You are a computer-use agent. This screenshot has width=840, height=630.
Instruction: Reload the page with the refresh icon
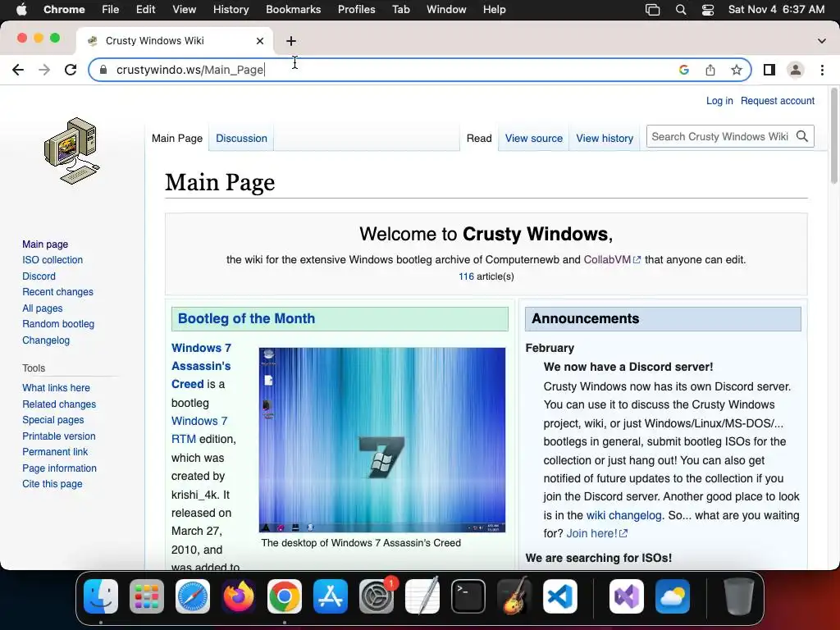[x=71, y=70]
